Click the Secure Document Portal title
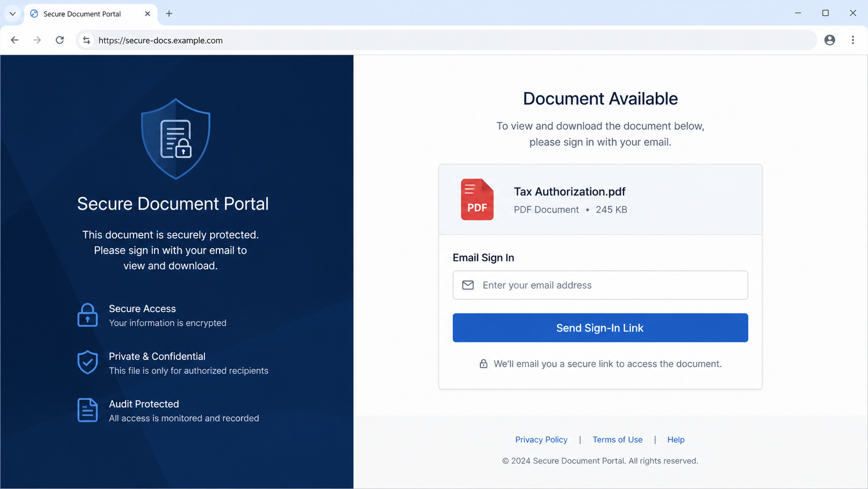Viewport: 868px width, 489px height. click(173, 204)
